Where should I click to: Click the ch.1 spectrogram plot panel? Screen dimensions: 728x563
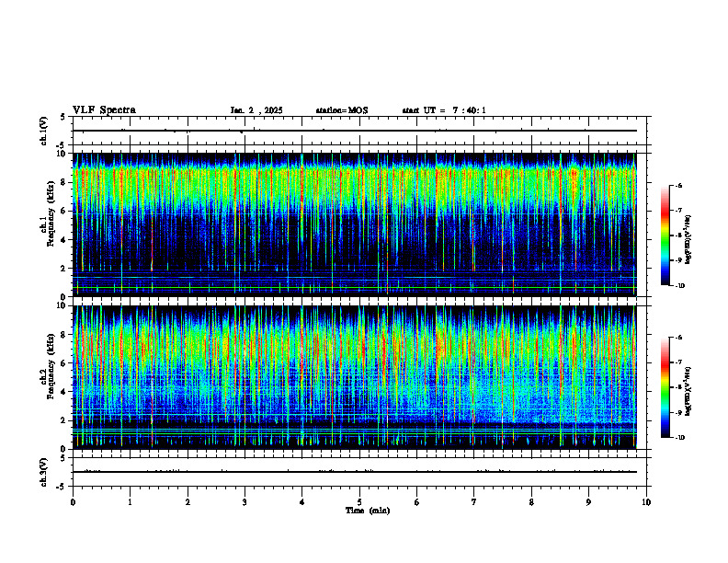[359, 224]
